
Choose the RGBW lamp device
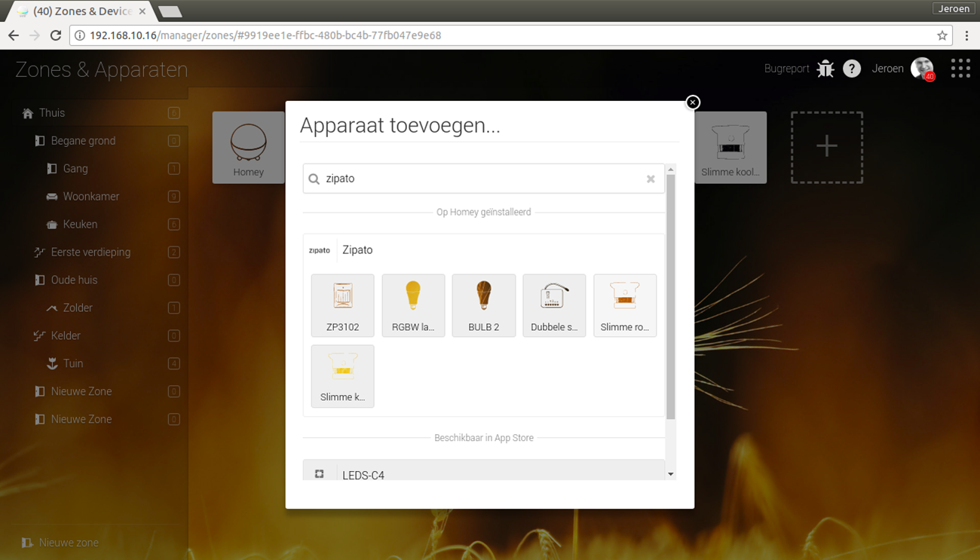pyautogui.click(x=413, y=304)
